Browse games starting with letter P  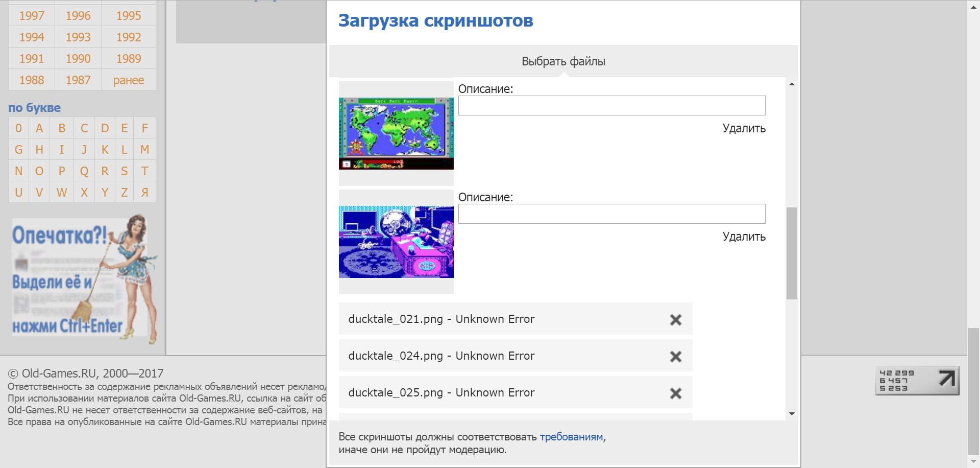click(x=62, y=171)
